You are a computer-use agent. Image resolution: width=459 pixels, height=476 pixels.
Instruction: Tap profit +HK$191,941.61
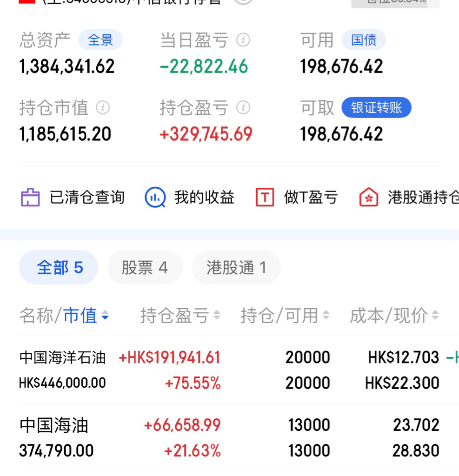[x=169, y=357]
